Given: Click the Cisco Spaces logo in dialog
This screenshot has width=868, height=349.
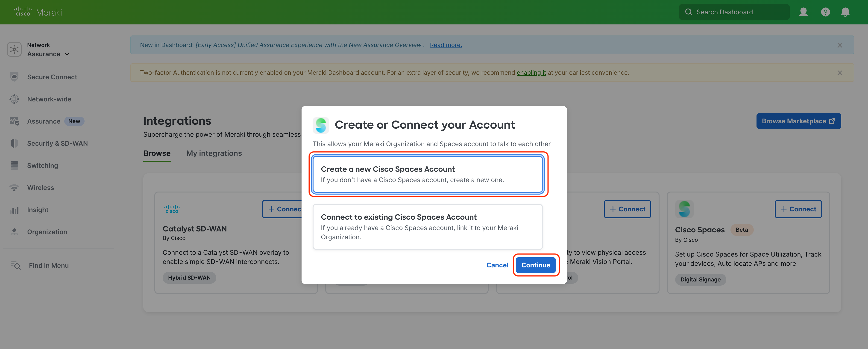Looking at the screenshot, I should 321,125.
